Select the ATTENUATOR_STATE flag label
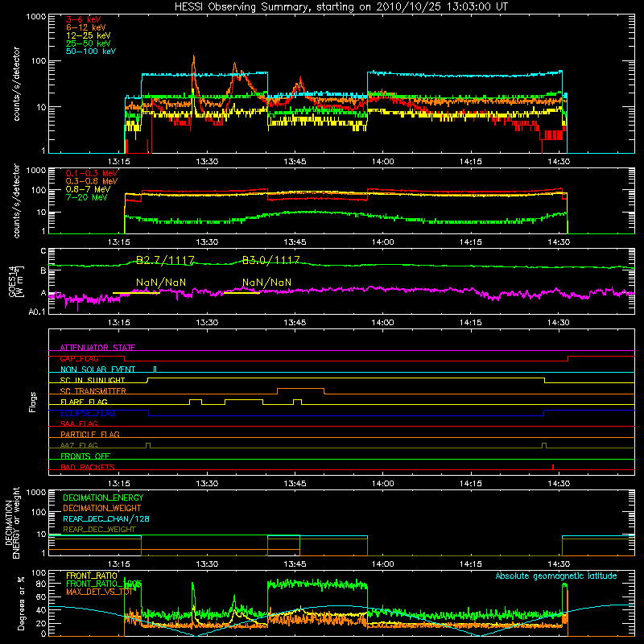This screenshot has height=644, width=644. tap(97, 348)
